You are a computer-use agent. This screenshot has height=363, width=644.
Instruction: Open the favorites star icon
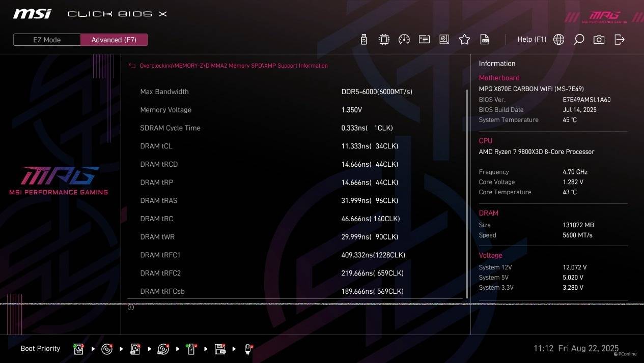click(x=464, y=39)
